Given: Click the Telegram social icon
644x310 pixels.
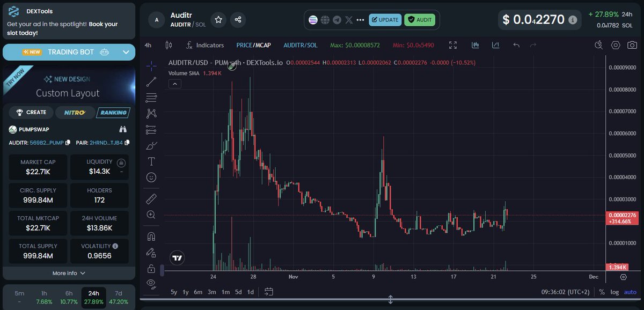Looking at the screenshot, I should 337,20.
